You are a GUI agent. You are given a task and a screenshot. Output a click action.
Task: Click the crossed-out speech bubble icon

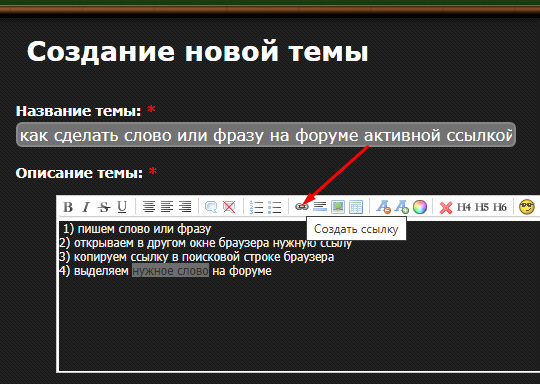[x=229, y=207]
